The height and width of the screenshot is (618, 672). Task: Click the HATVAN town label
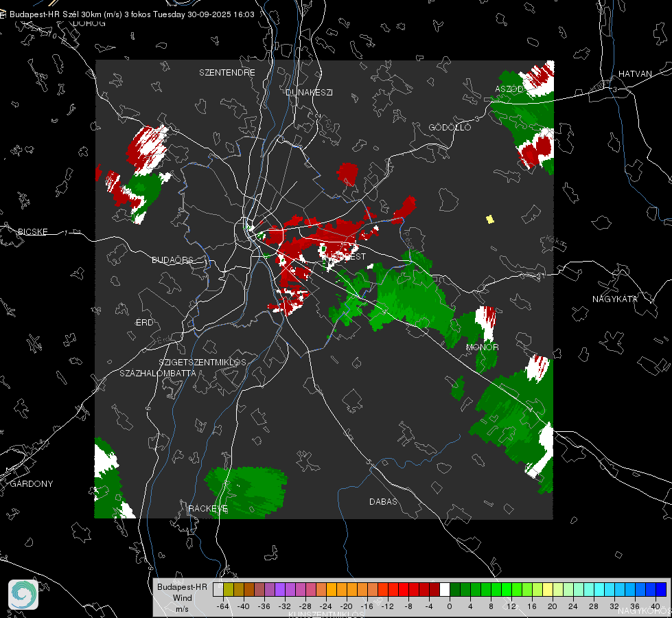635,73
